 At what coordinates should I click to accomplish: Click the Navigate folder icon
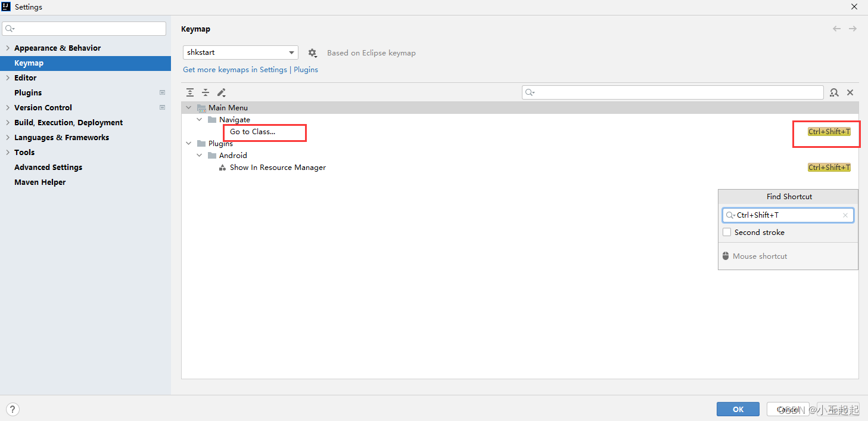[212, 120]
